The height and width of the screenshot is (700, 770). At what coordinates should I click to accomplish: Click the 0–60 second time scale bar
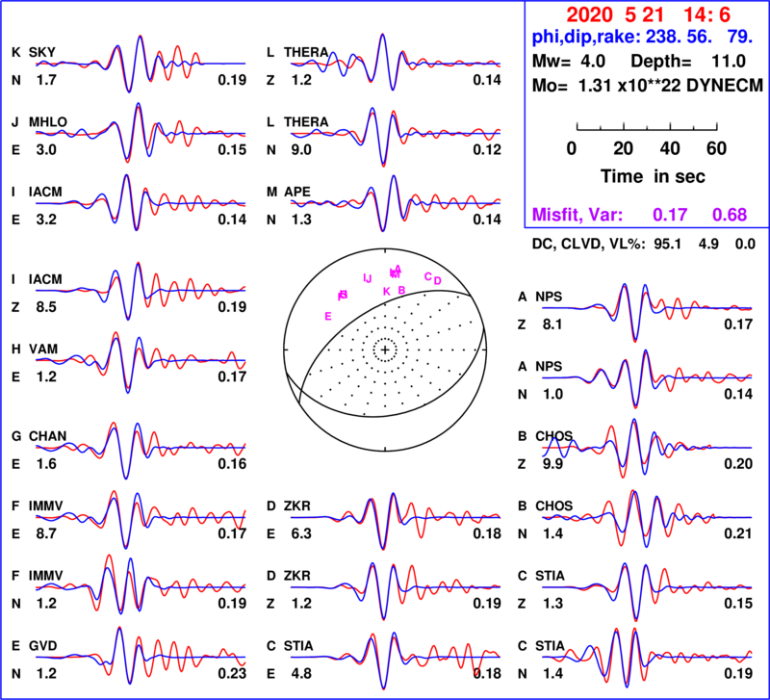tap(647, 127)
